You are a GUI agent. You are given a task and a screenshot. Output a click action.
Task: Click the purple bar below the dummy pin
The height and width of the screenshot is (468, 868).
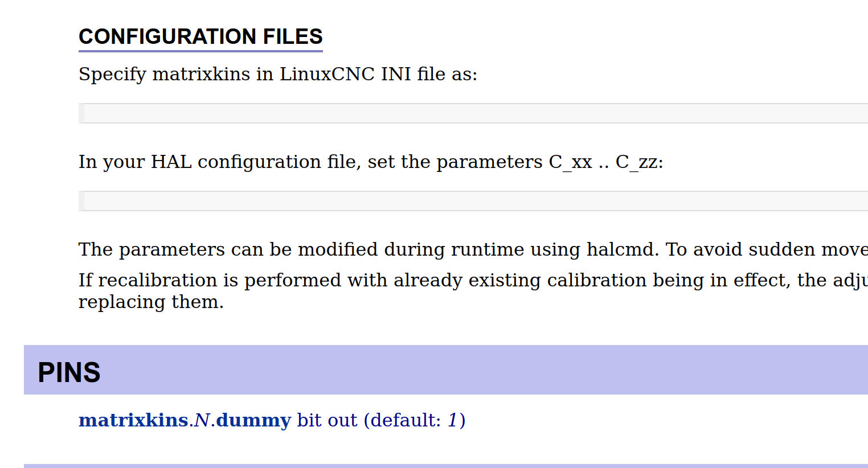point(444,466)
